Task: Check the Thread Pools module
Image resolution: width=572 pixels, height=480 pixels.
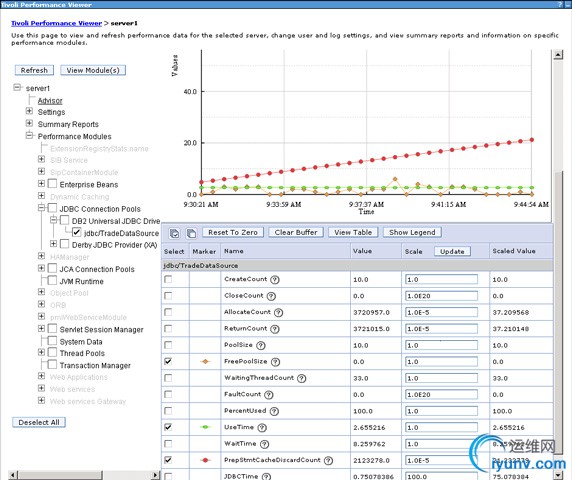Action: pos(53,352)
